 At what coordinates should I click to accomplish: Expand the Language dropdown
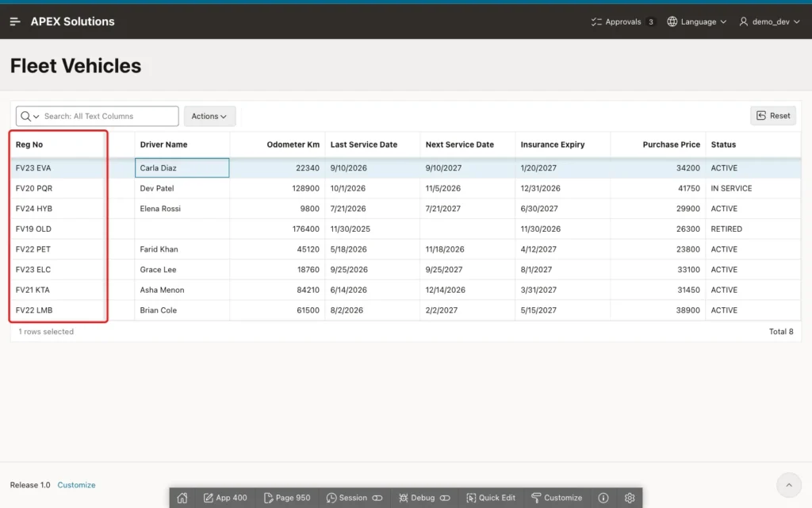pyautogui.click(x=696, y=21)
